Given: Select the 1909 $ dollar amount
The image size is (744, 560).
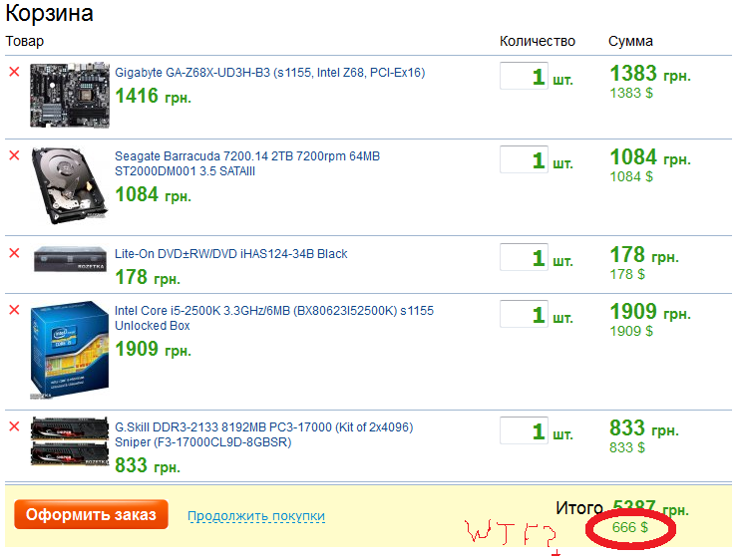Looking at the screenshot, I should click(x=631, y=331).
